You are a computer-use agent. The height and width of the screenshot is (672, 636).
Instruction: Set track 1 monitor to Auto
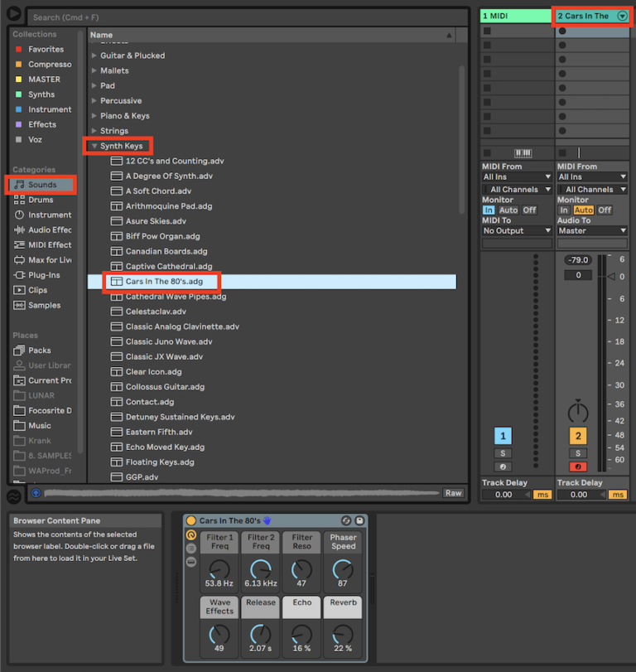(x=508, y=210)
